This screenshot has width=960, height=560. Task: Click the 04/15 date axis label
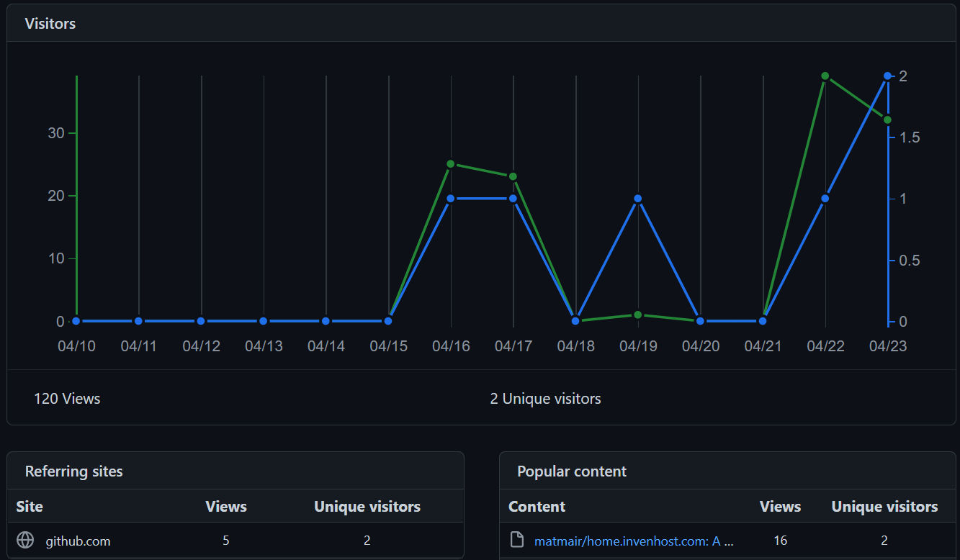pyautogui.click(x=388, y=346)
